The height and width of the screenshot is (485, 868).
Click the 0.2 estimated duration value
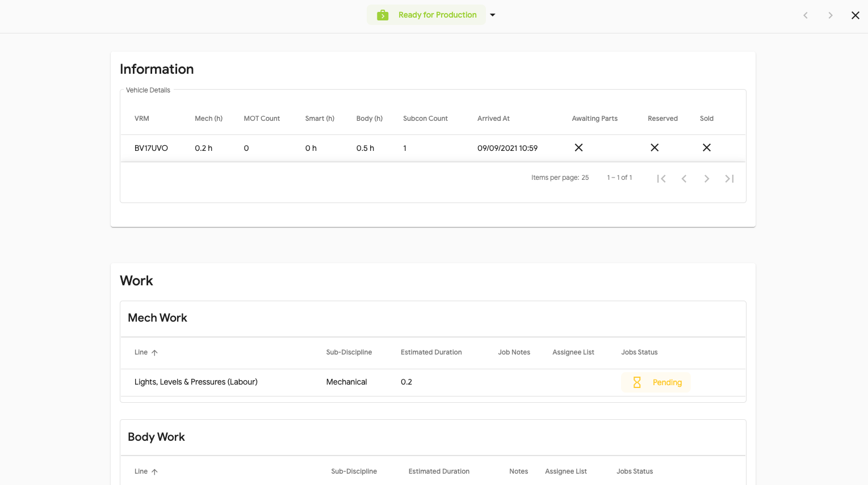point(406,382)
